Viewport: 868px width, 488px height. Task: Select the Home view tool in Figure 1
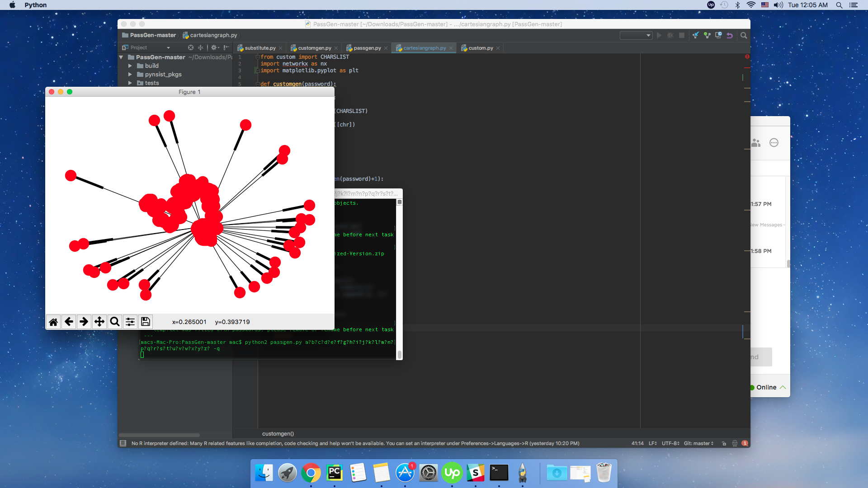53,321
